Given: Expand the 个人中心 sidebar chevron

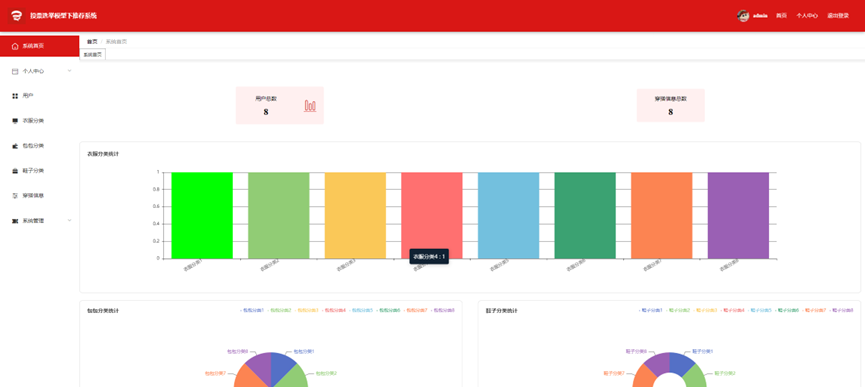Looking at the screenshot, I should point(70,71).
